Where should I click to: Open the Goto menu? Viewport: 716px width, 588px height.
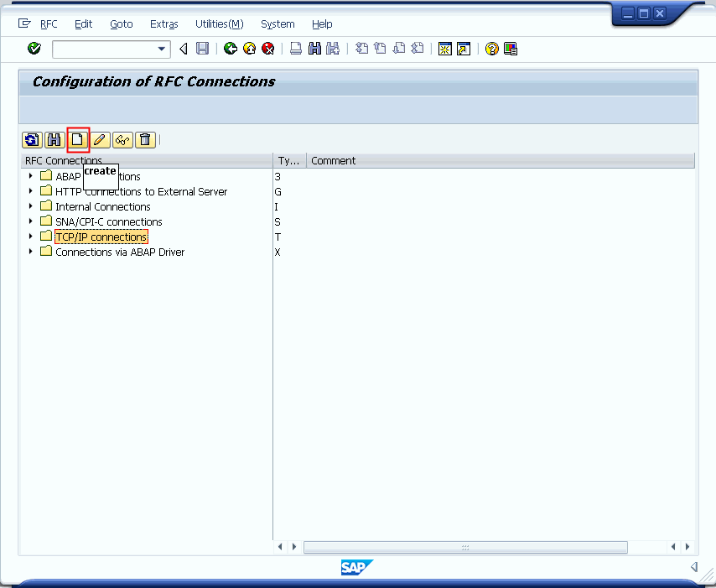(x=121, y=24)
